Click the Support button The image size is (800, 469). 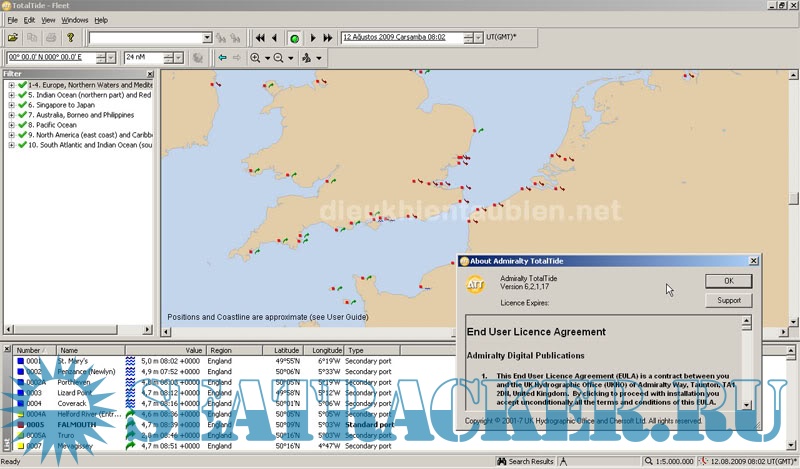coord(728,300)
